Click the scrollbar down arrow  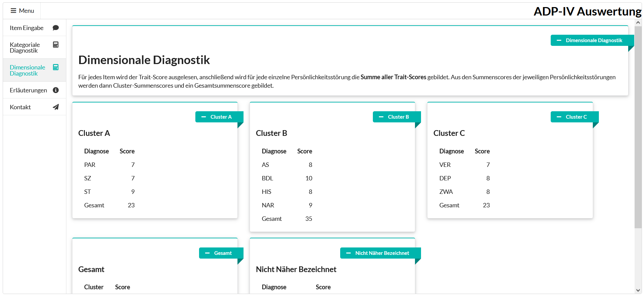638,290
